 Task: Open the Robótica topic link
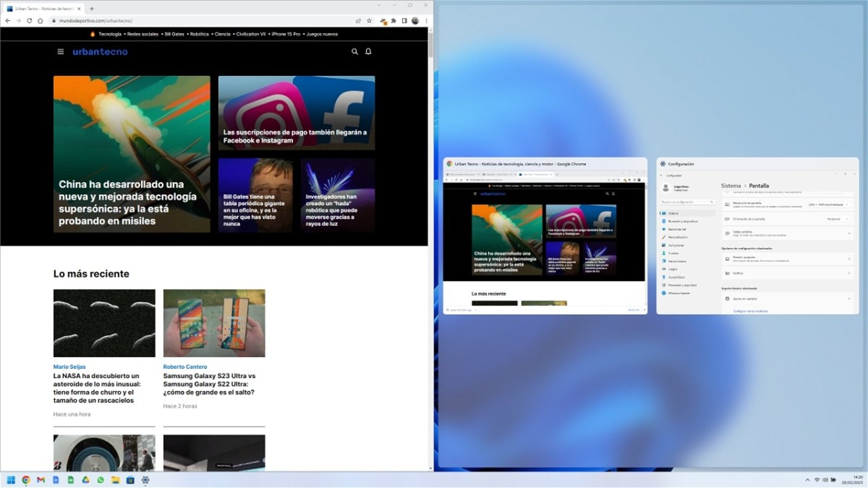click(x=199, y=34)
